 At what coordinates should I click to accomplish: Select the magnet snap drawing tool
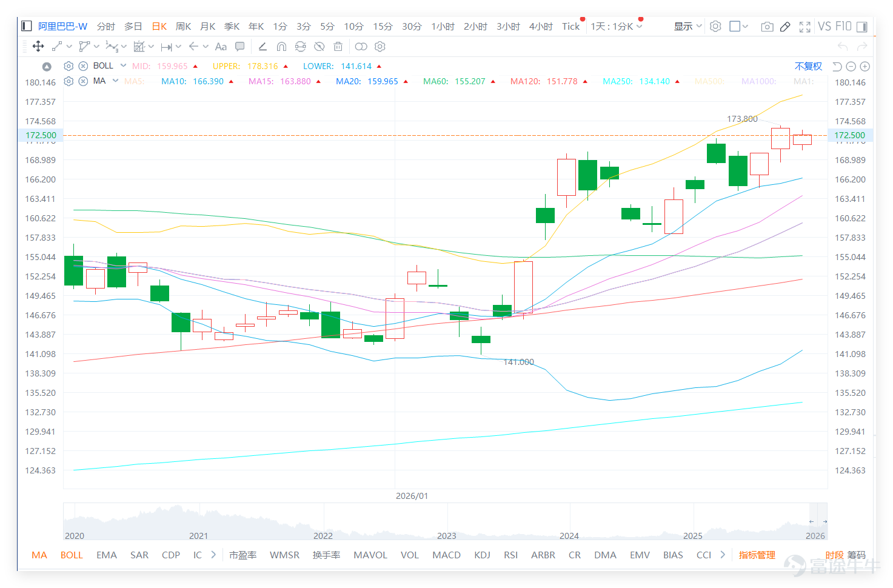click(281, 47)
